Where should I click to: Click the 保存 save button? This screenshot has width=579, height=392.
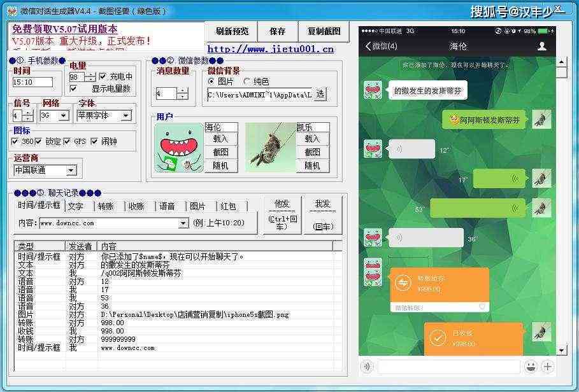[x=277, y=31]
